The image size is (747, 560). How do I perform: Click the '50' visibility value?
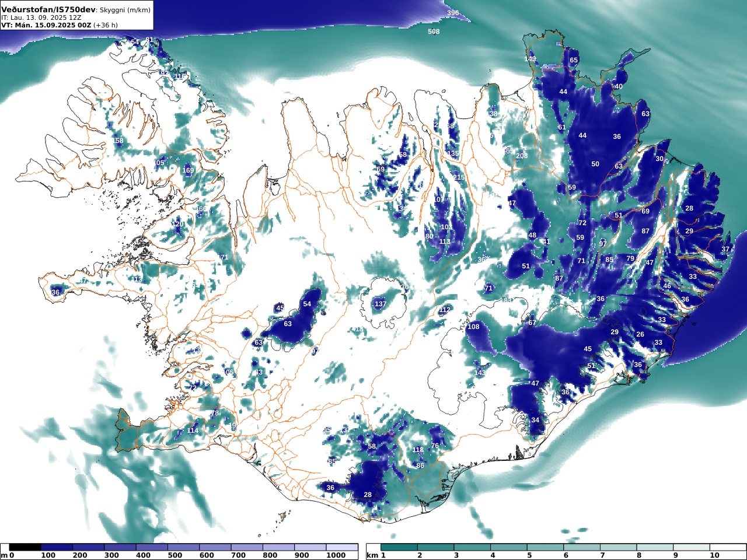tap(595, 164)
